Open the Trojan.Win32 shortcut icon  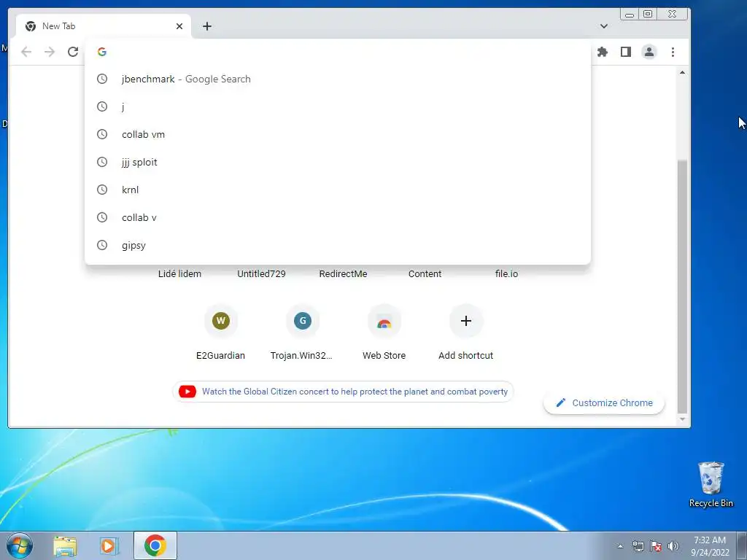(x=303, y=321)
